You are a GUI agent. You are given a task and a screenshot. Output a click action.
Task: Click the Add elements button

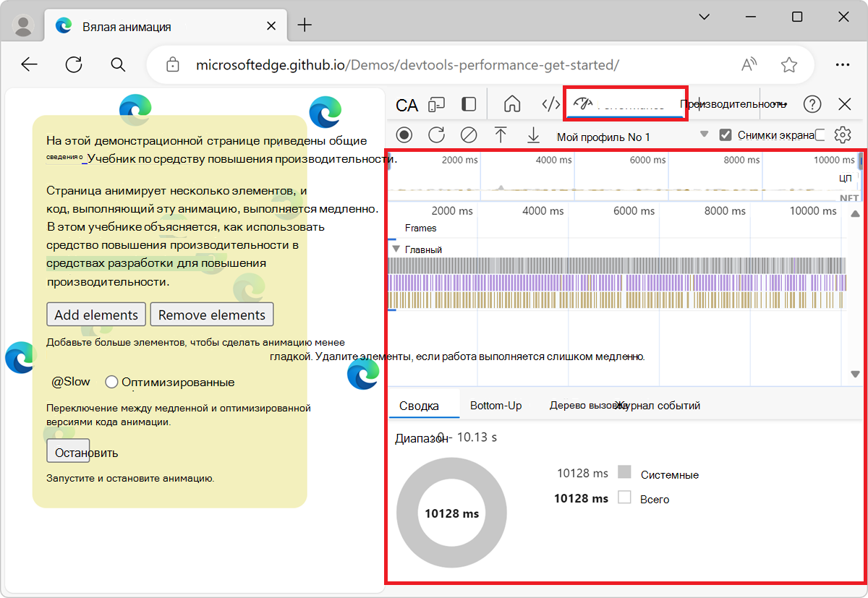pos(96,315)
